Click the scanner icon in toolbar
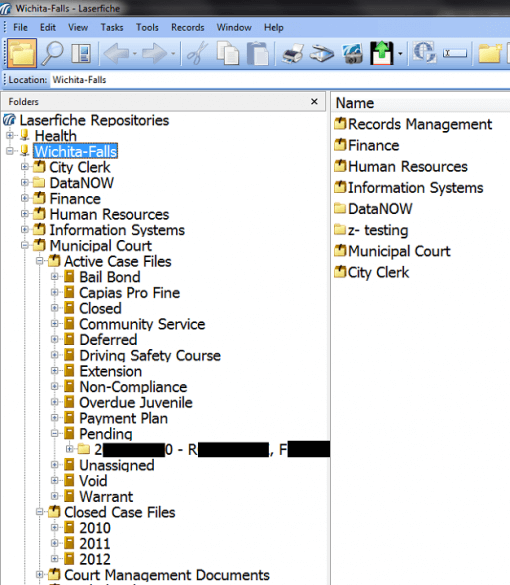Viewport: 510px width, 585px height. [x=322, y=53]
